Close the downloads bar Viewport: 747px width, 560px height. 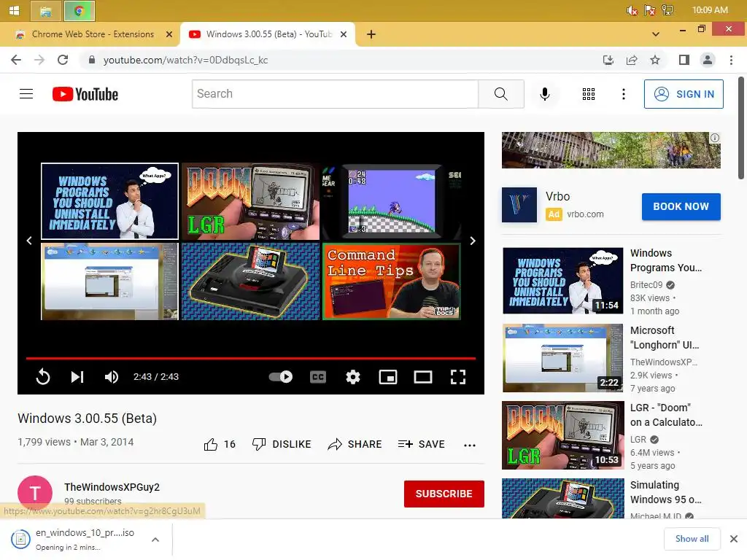734,539
